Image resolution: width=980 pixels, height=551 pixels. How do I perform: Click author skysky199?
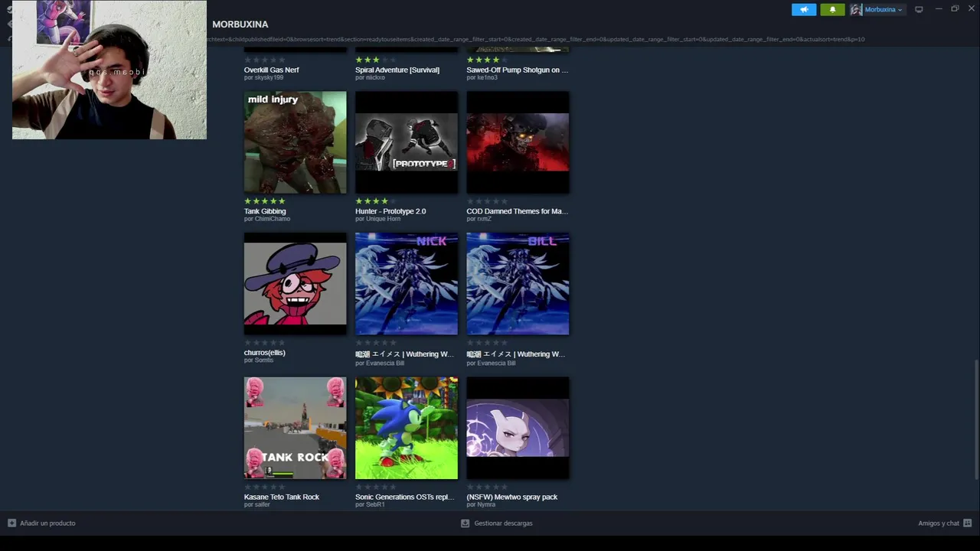pos(268,78)
